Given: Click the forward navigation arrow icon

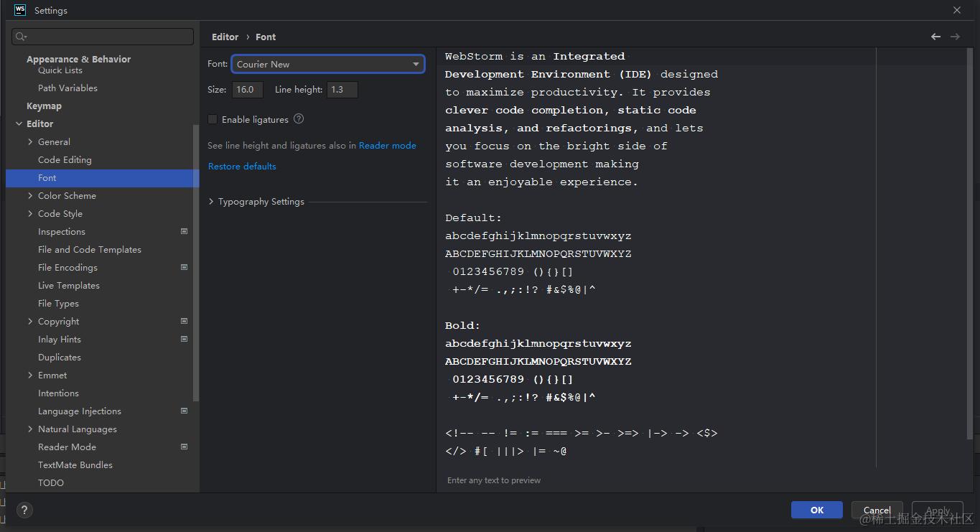Looking at the screenshot, I should pos(955,37).
